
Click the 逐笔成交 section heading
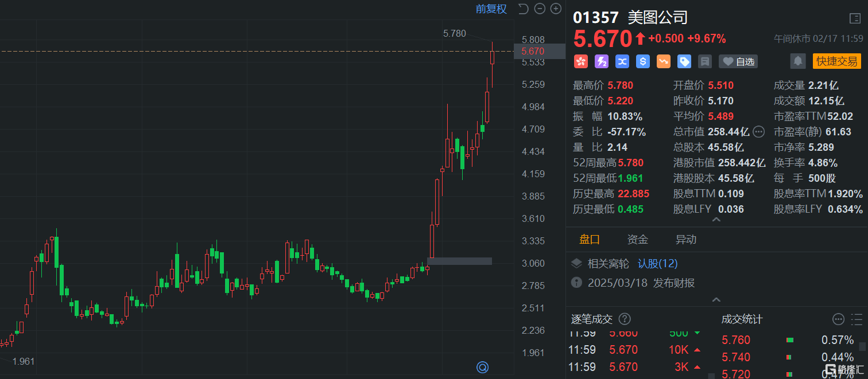592,319
